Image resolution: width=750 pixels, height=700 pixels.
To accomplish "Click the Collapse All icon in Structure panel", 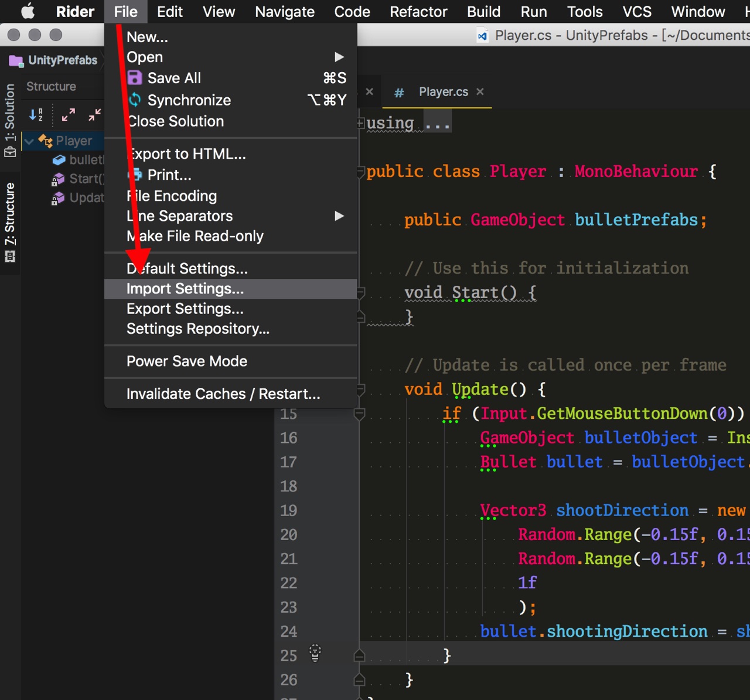I will pos(94,115).
